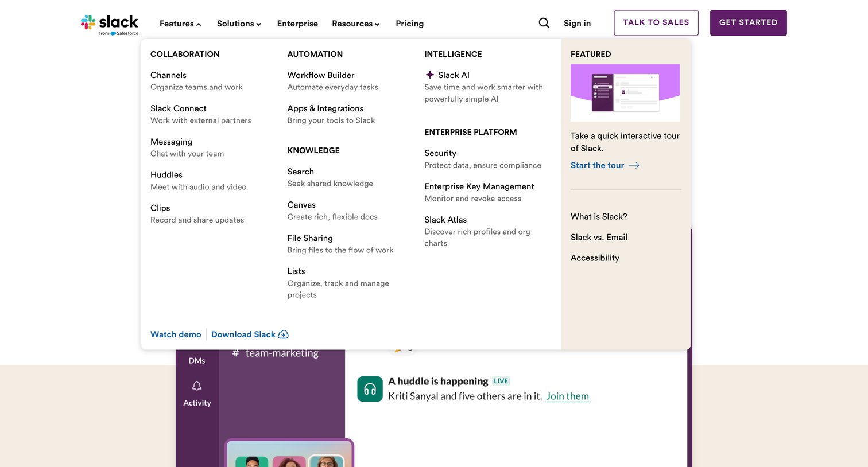Image resolution: width=868 pixels, height=467 pixels.
Task: Click the INTELLIGENCE heading
Action: [x=453, y=54]
